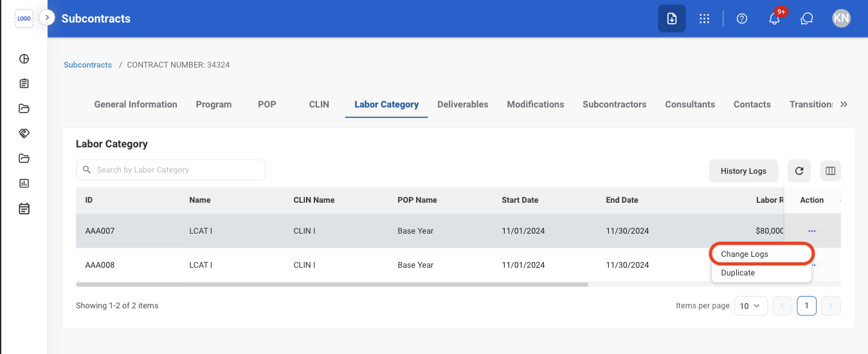868x354 pixels.
Task: Open the first folder sidebar icon
Action: [24, 108]
